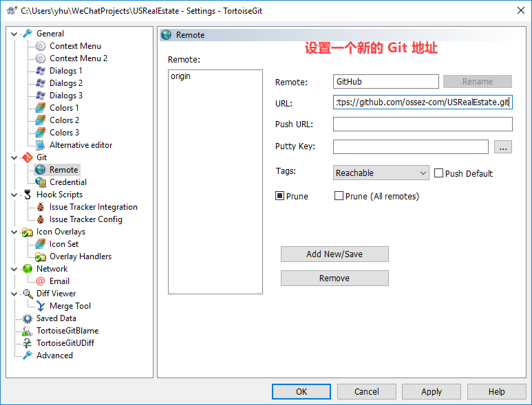This screenshot has width=532, height=405.
Task: Click the Context Menu 2 gear icon
Action: (x=41, y=58)
